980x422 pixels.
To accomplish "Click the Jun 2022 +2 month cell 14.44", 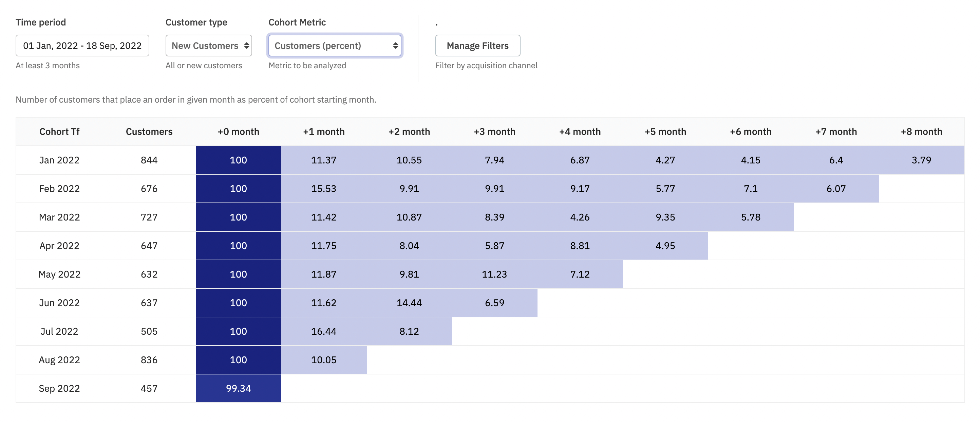I will pyautogui.click(x=409, y=303).
